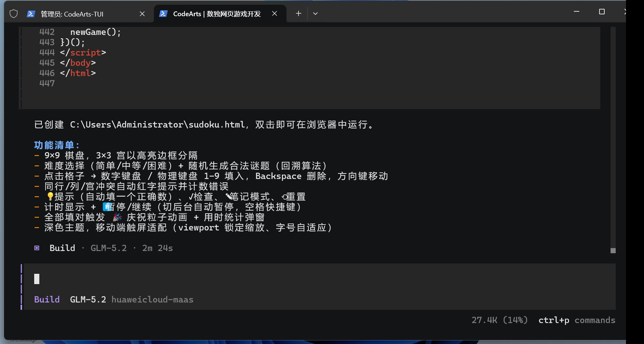Click the </body> line 445
This screenshot has height=344, width=644.
click(78, 63)
